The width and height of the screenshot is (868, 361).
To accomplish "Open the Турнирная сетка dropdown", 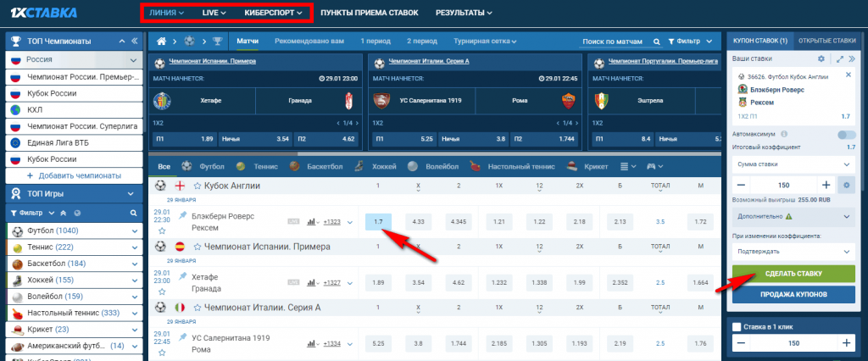I will [x=485, y=41].
